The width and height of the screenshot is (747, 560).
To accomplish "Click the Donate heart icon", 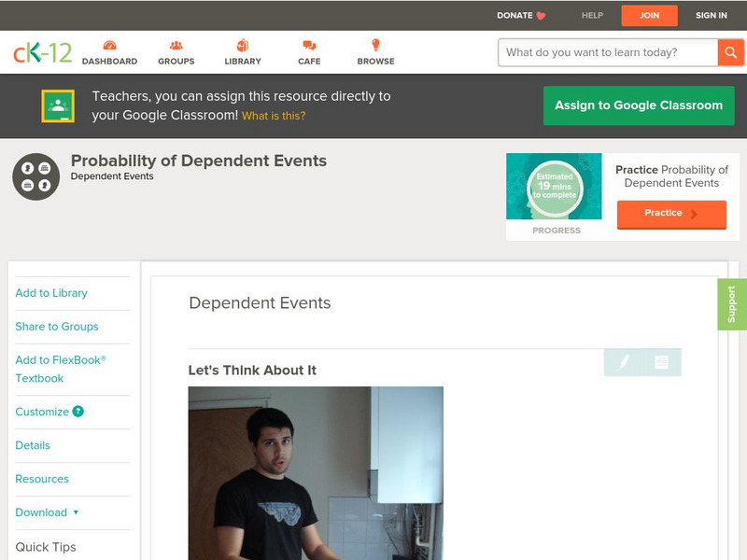I will tap(541, 16).
